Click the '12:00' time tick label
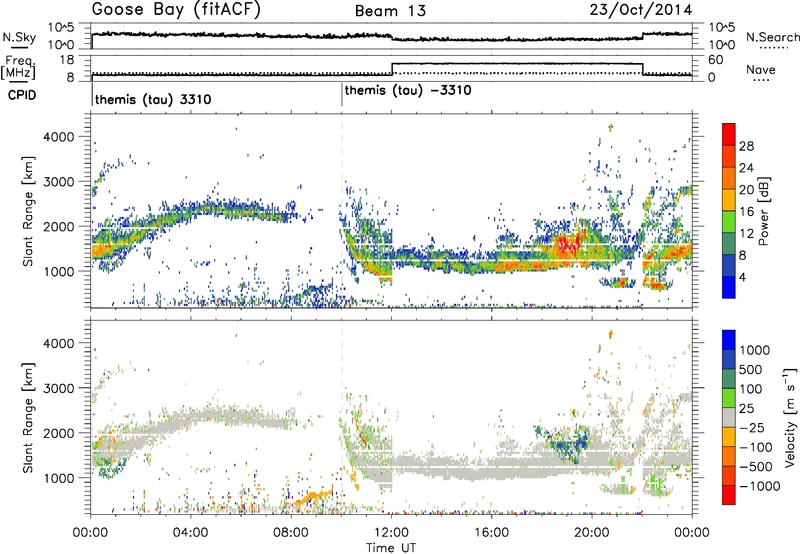 click(x=391, y=533)
